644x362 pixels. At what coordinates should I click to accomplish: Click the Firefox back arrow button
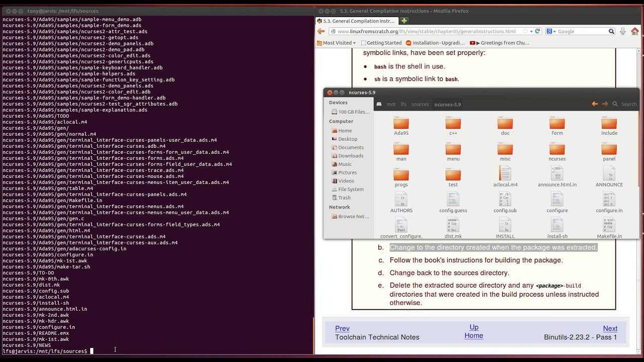pyautogui.click(x=321, y=31)
